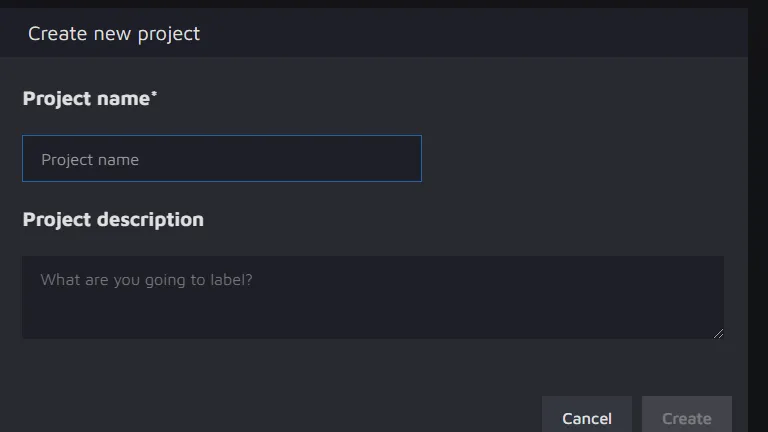Screen dimensions: 768x432
Task: Click the "Create new project" dialog title
Action: [114, 34]
